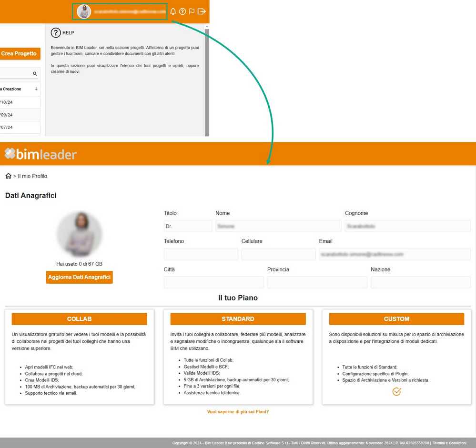Click 'Gestisci Modelli e BCF' bullet
The image size is (476, 448).
[x=206, y=367]
